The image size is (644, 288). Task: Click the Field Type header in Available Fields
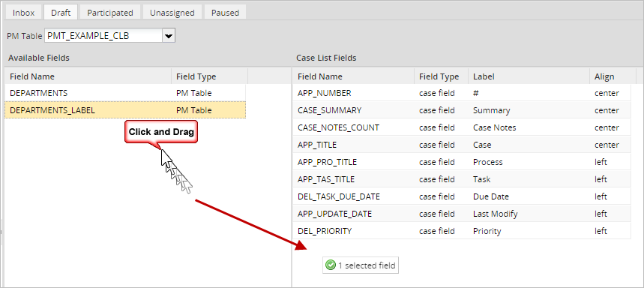coord(209,76)
